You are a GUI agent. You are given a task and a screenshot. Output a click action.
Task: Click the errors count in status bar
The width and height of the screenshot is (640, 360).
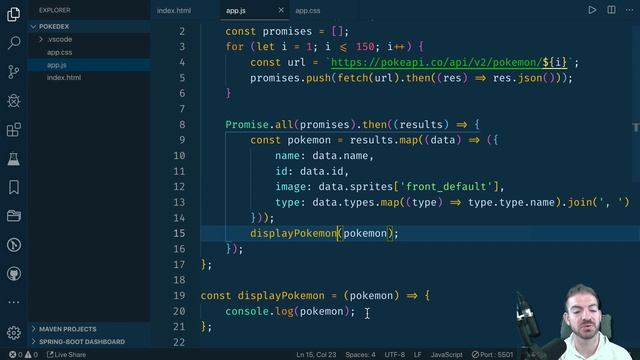click(x=16, y=355)
